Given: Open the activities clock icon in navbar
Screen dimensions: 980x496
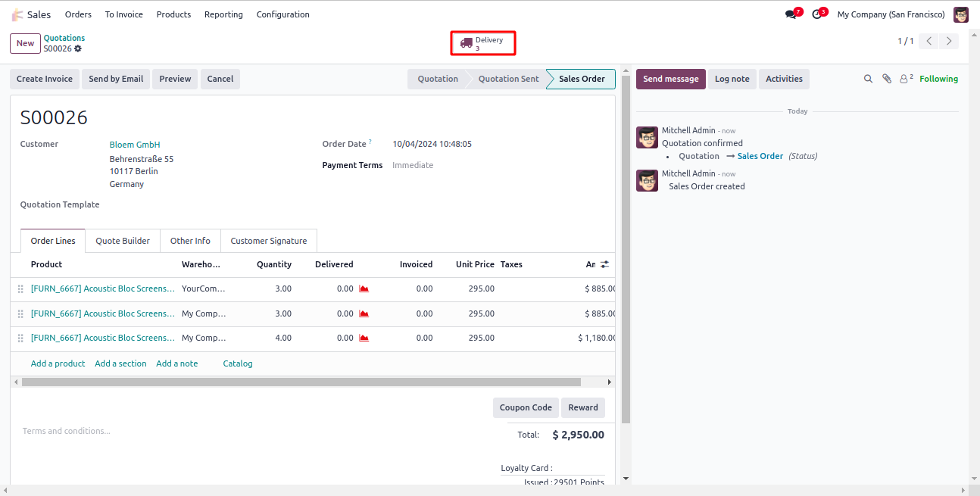Looking at the screenshot, I should 816,14.
